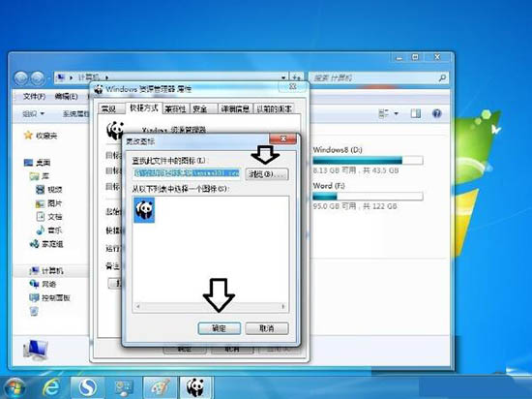
Task: Confirm with the 确定 button in icon dialog
Action: (220, 328)
